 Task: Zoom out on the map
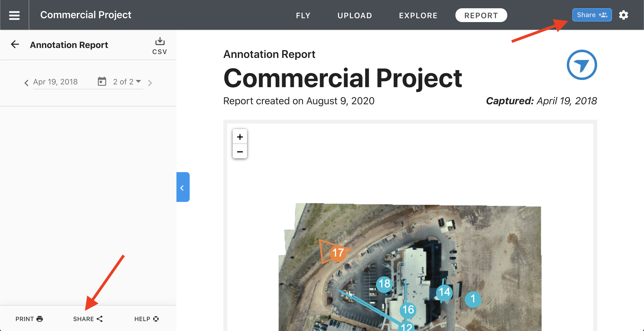click(240, 151)
